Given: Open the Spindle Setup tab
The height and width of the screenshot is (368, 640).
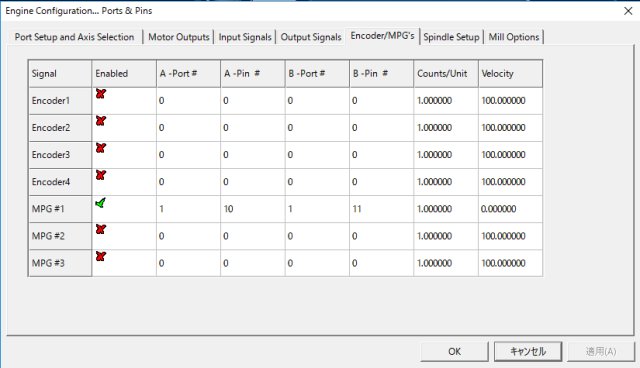Looking at the screenshot, I should coord(451,37).
